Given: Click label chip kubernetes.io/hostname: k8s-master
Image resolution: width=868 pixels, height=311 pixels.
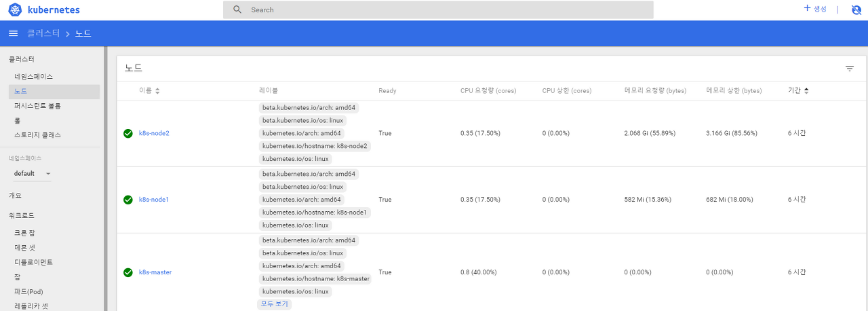Looking at the screenshot, I should coord(316,279).
